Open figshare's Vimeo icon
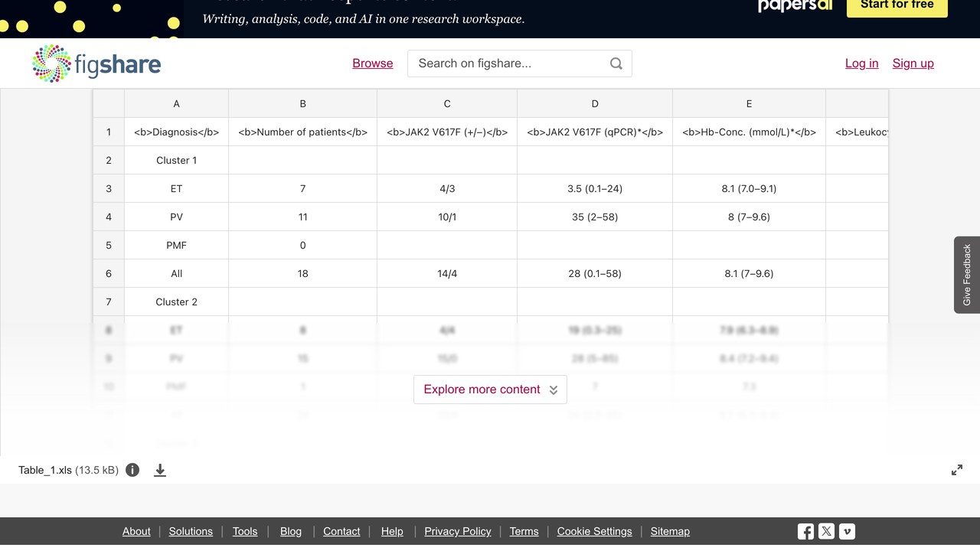 coord(847,531)
